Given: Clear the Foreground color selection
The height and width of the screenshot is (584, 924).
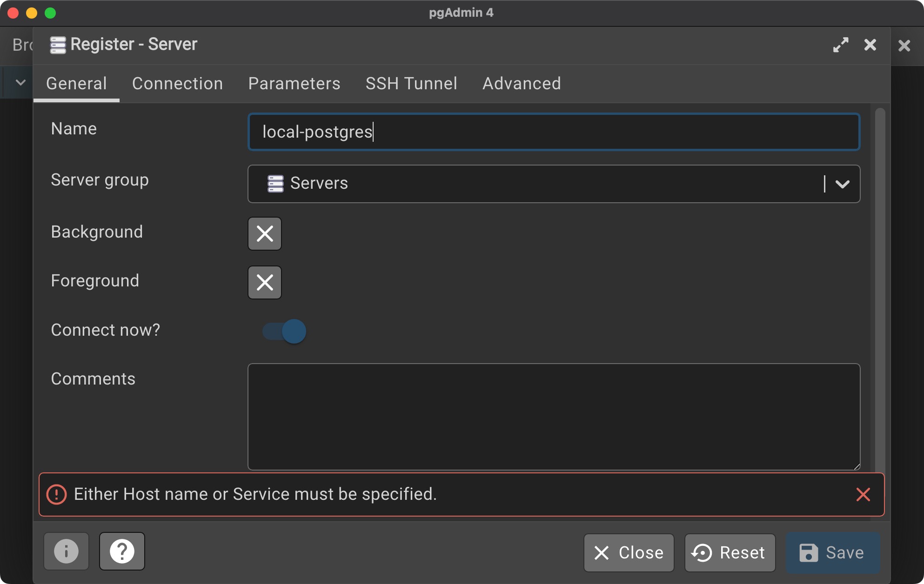Looking at the screenshot, I should coord(265,282).
